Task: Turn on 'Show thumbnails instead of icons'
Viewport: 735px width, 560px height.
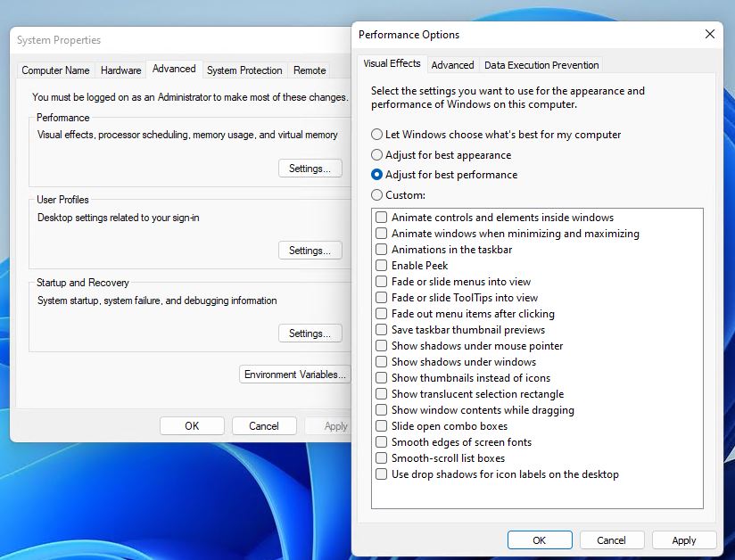Action: [382, 378]
